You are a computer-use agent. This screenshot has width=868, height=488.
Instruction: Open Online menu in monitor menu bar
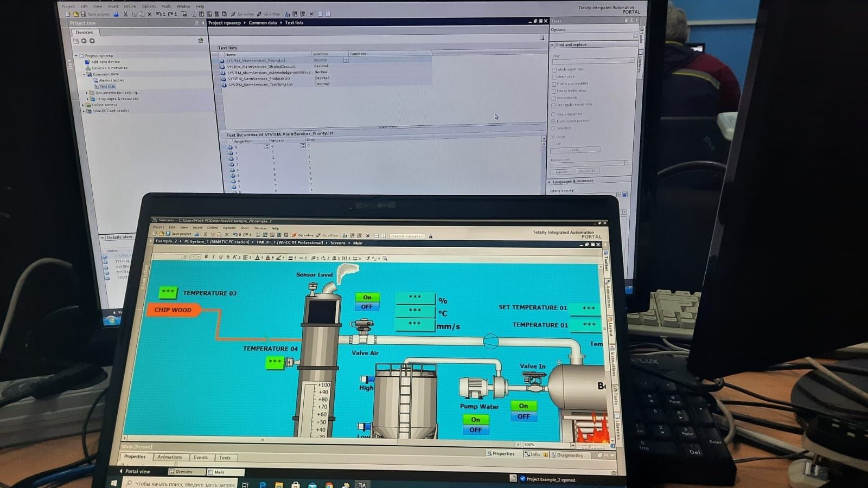130,7
